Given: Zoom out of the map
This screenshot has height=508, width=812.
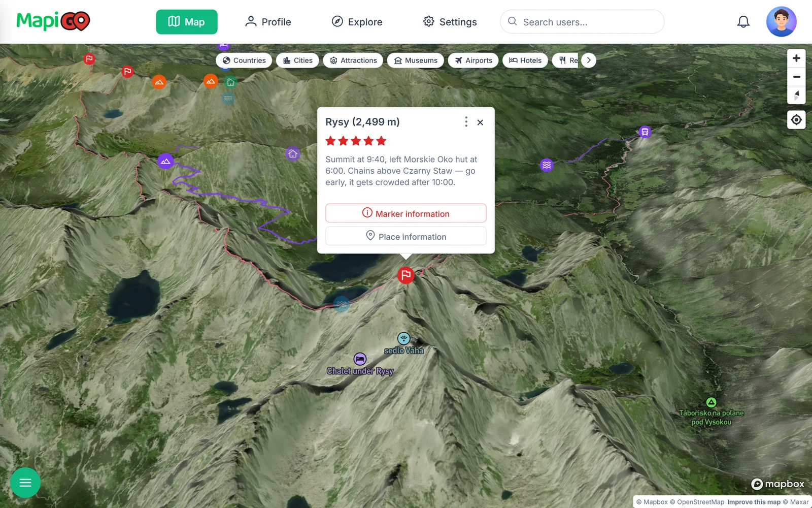Looking at the screenshot, I should pos(796,77).
